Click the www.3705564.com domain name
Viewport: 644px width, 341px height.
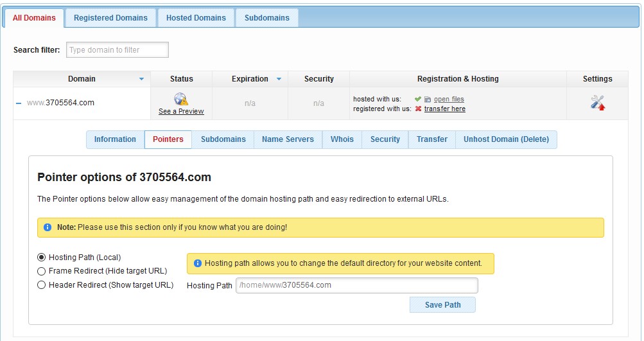60,103
